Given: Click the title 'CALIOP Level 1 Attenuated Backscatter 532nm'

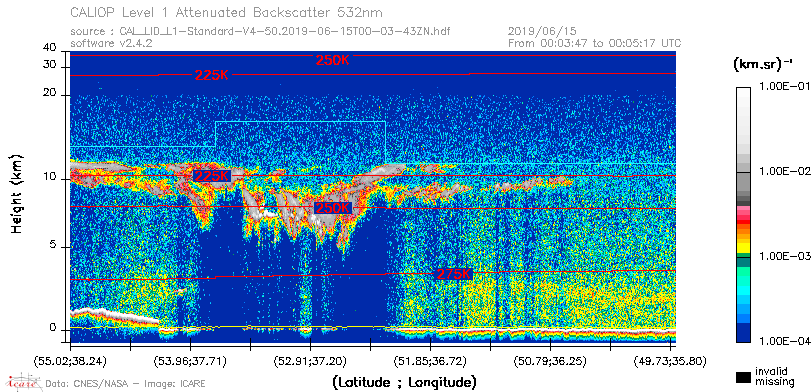Looking at the screenshot, I should pyautogui.click(x=227, y=12).
